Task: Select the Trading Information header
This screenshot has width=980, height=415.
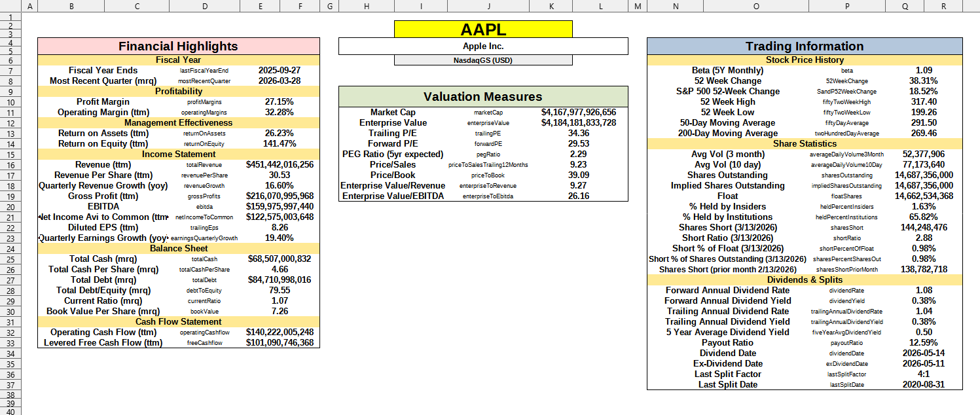Action: 805,46
